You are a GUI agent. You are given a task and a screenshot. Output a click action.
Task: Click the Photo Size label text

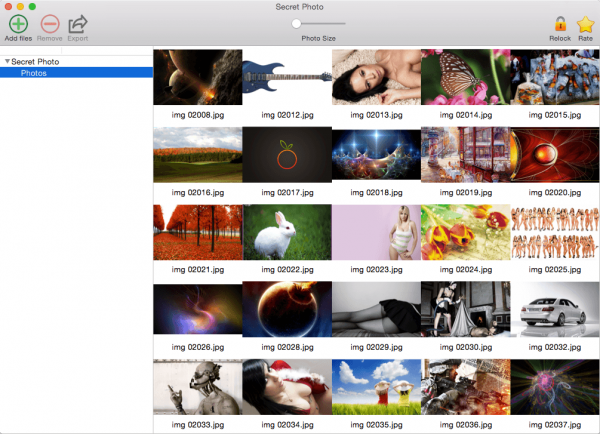[318, 38]
